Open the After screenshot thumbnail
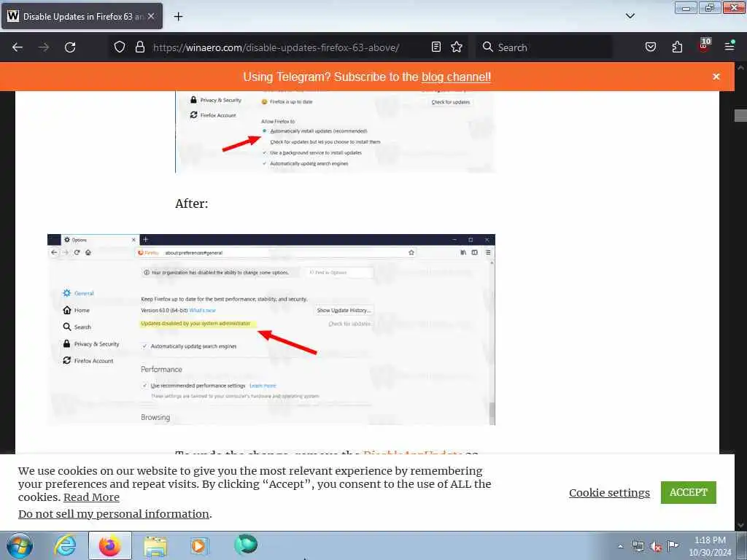This screenshot has height=560, width=747. [271, 330]
